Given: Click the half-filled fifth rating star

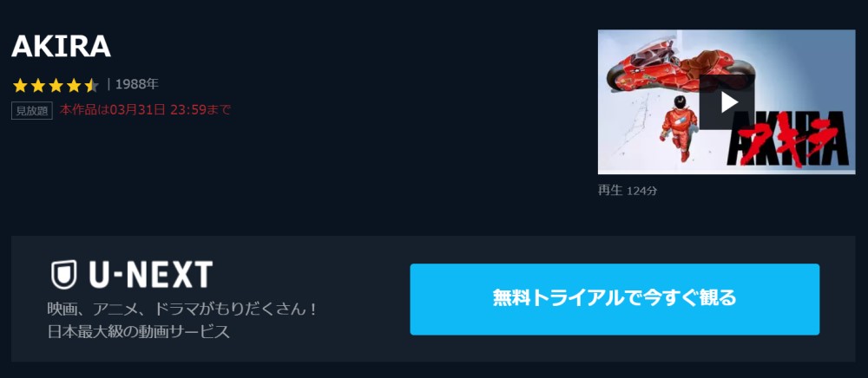Looking at the screenshot, I should pyautogui.click(x=91, y=85).
